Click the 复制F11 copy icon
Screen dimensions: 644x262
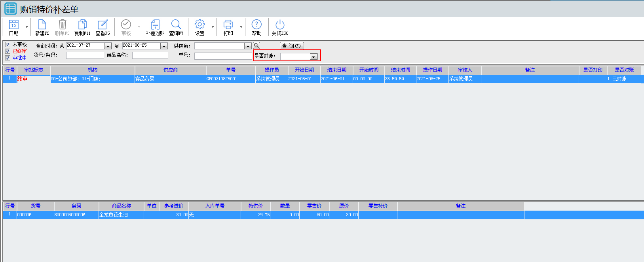(x=82, y=25)
